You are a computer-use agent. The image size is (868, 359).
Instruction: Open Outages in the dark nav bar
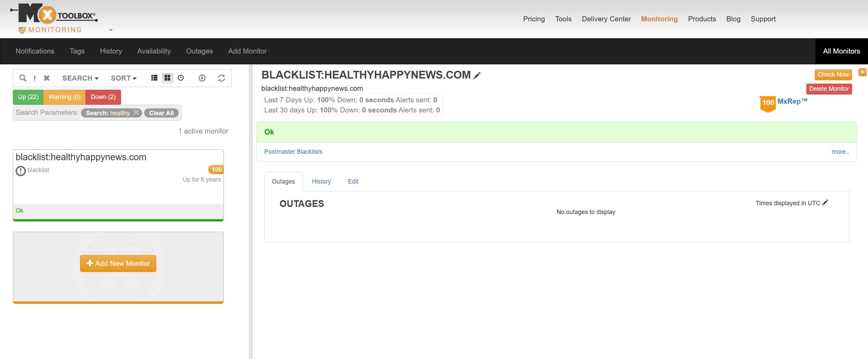pyautogui.click(x=199, y=51)
